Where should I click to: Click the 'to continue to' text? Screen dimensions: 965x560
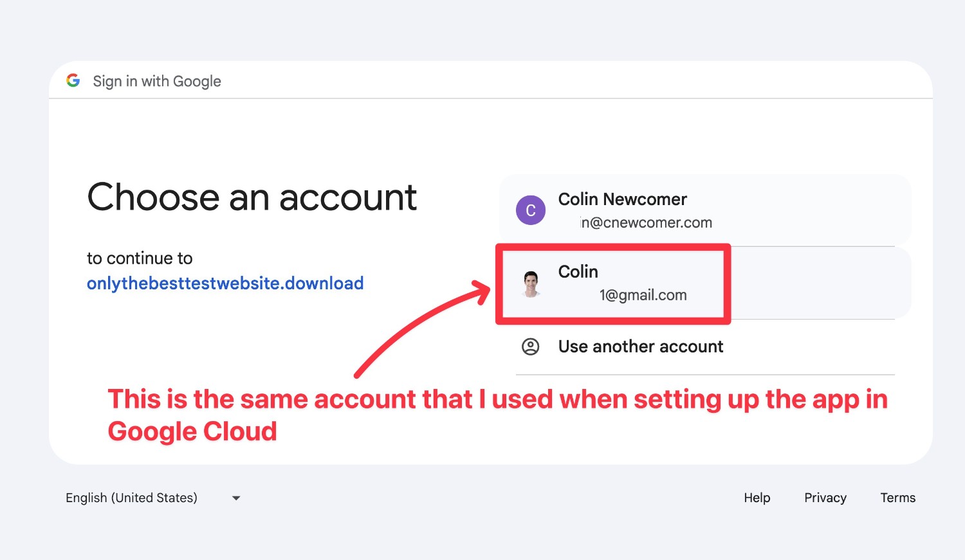tap(140, 258)
